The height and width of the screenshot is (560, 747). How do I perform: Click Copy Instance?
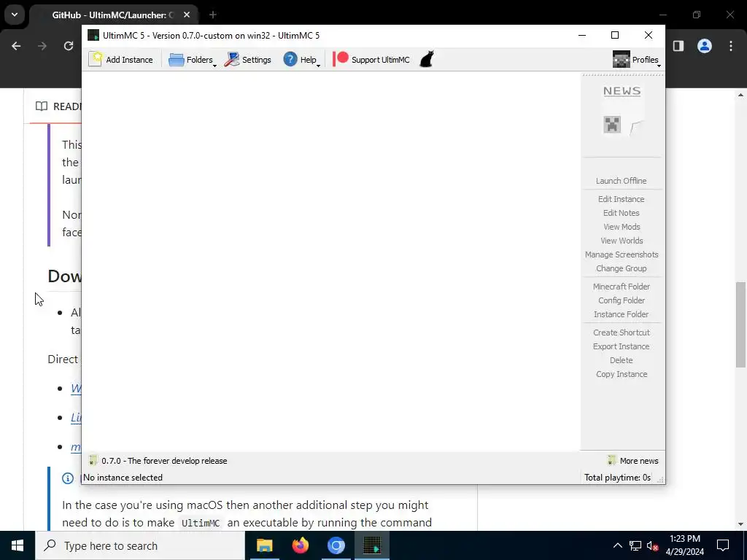tap(622, 374)
